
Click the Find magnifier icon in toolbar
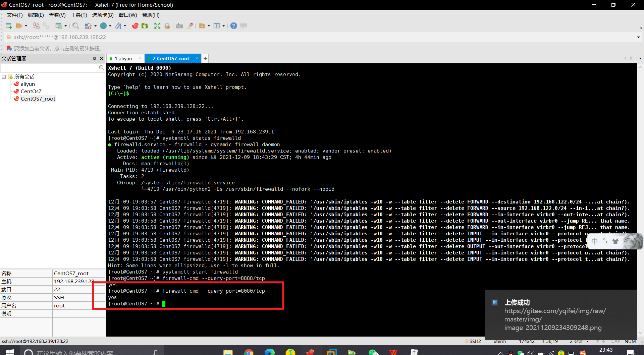pyautogui.click(x=76, y=26)
